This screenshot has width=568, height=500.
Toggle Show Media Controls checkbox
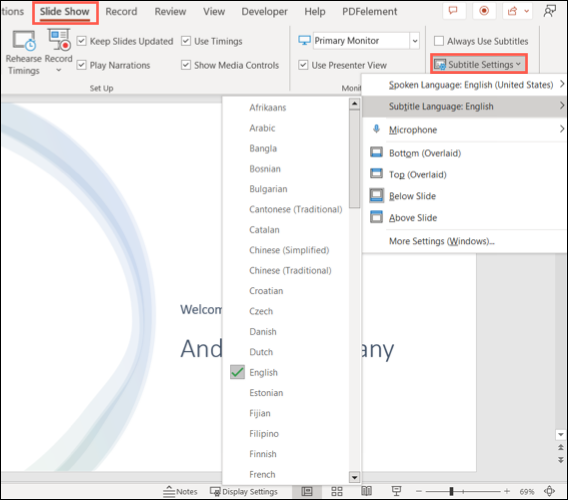click(x=186, y=65)
